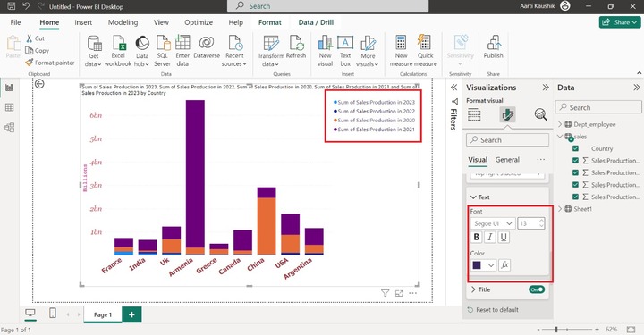Insert a Text box
This screenshot has width=644, height=335.
[x=345, y=51]
